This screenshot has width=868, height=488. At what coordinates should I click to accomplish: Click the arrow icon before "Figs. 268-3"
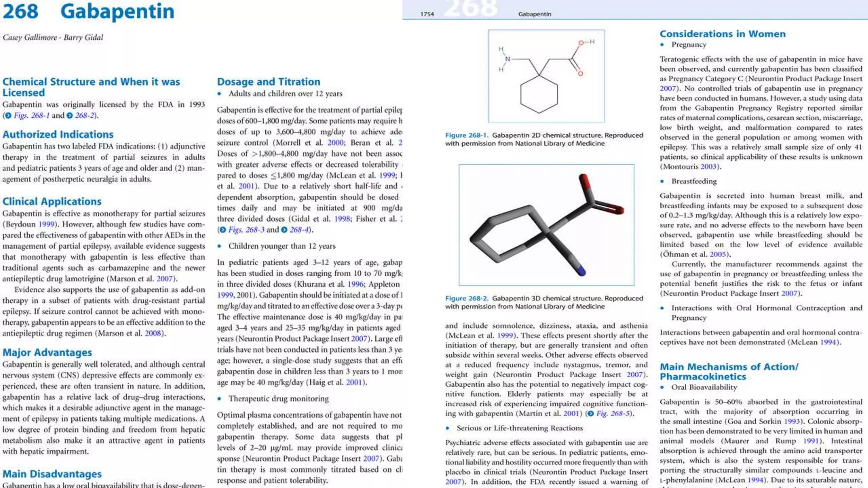pyautogui.click(x=223, y=230)
